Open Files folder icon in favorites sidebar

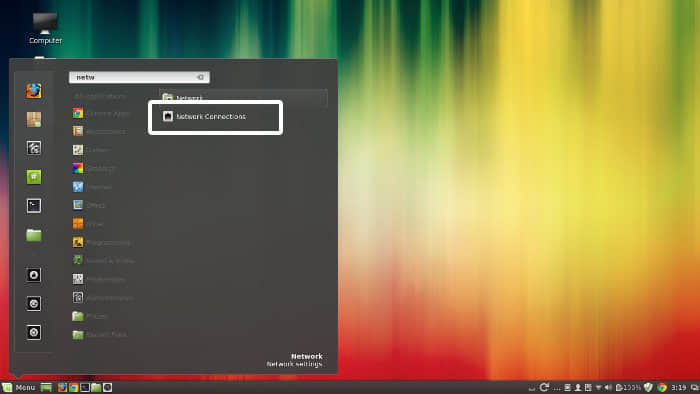click(x=33, y=235)
